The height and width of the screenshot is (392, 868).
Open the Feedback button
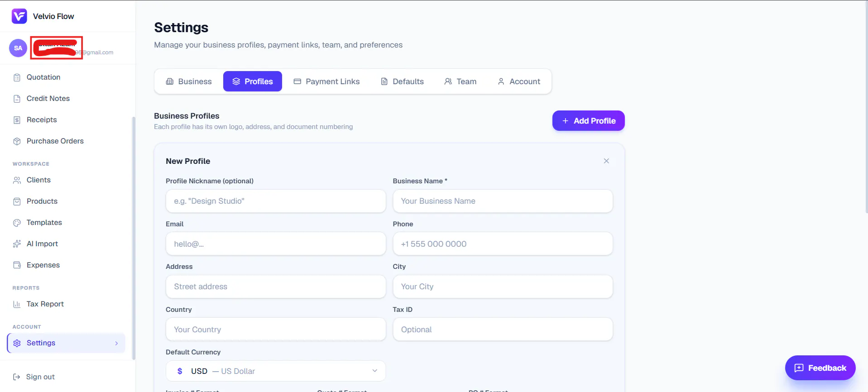pyautogui.click(x=820, y=368)
